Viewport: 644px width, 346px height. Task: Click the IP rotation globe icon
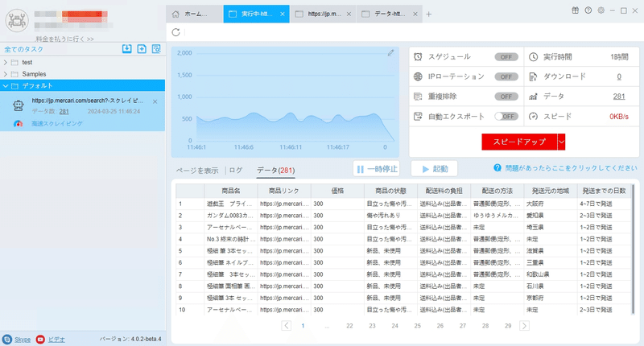click(418, 76)
